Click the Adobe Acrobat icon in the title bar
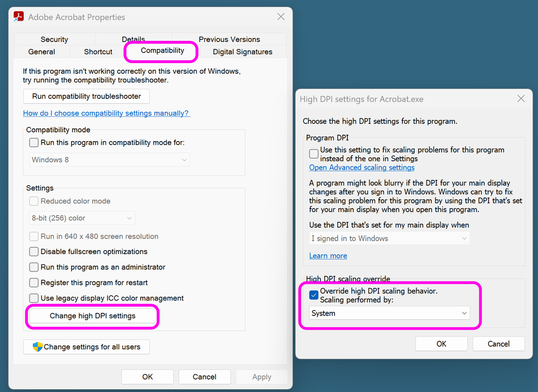 pos(18,17)
